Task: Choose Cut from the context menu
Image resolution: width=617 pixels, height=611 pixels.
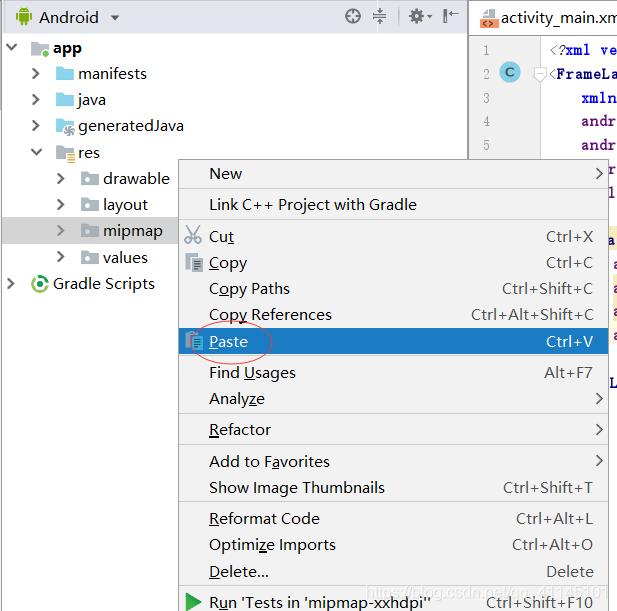Action: pos(393,237)
